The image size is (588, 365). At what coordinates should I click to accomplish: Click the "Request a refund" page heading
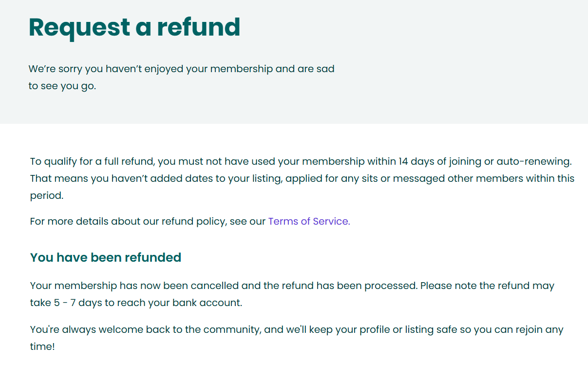pos(134,27)
